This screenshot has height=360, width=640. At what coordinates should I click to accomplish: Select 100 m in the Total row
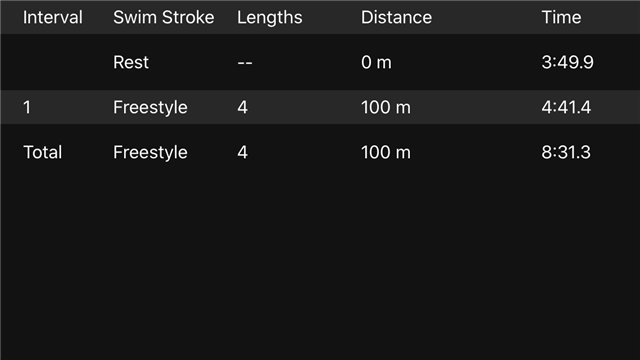[386, 152]
